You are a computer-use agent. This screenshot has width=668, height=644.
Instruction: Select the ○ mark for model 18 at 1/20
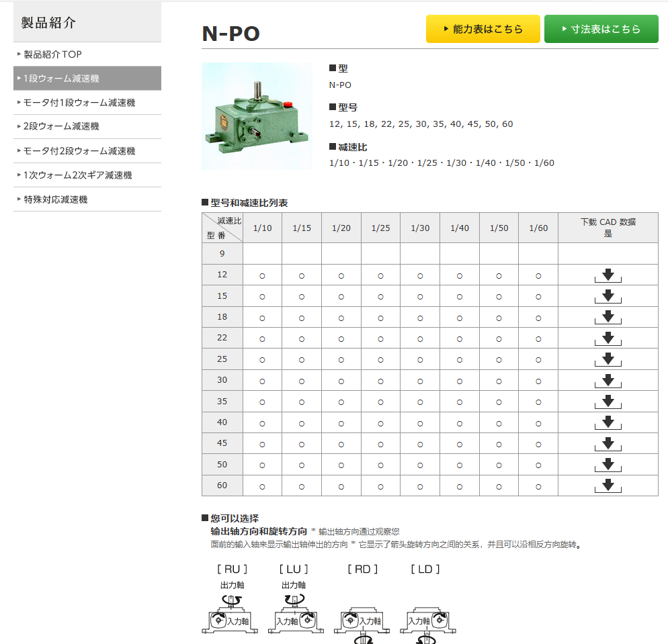pos(341,316)
